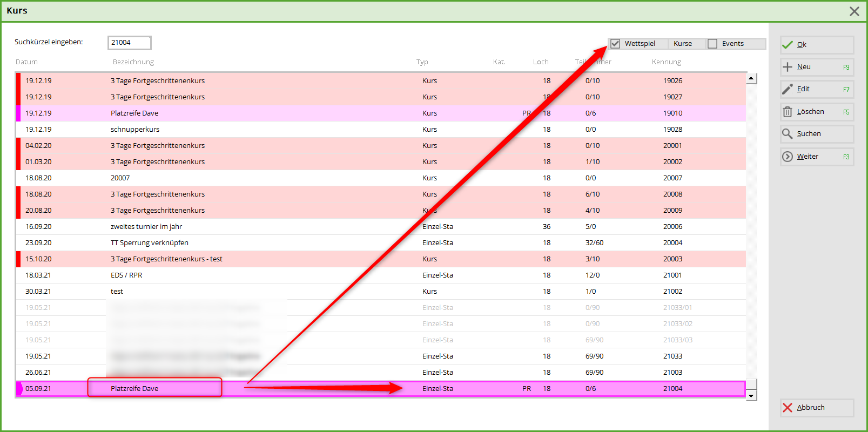Close the Kurs dialog window

tap(854, 11)
